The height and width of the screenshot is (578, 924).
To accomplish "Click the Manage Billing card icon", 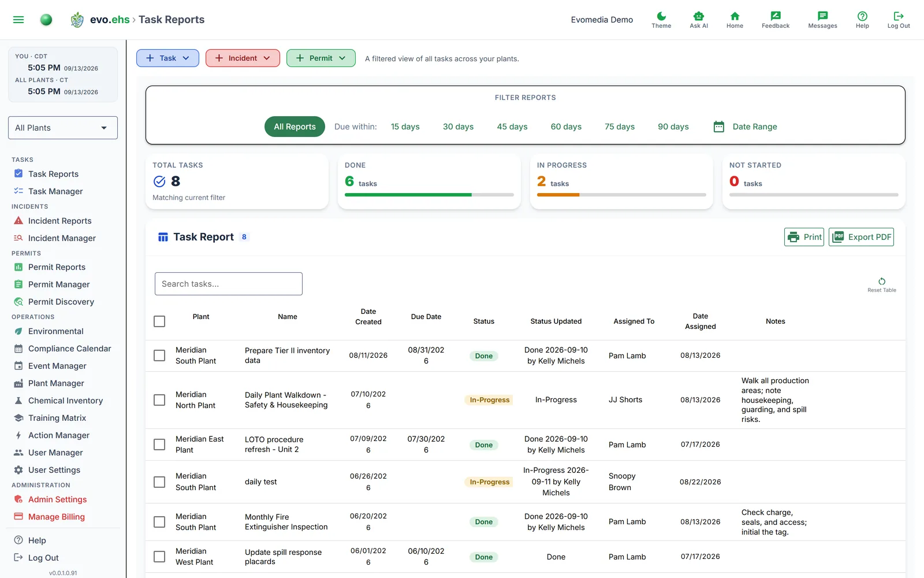I will coord(18,517).
